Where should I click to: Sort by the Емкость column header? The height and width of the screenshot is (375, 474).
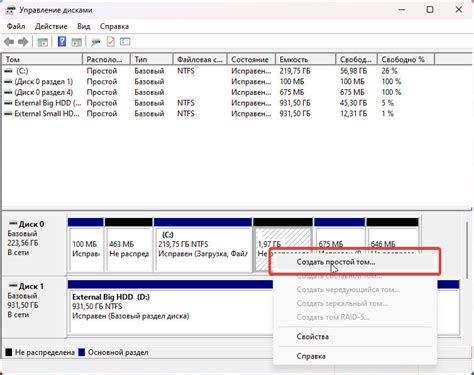pyautogui.click(x=305, y=59)
